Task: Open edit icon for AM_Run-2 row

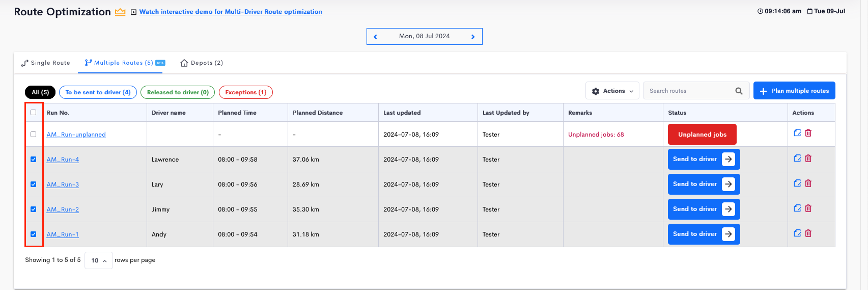Action: click(797, 208)
